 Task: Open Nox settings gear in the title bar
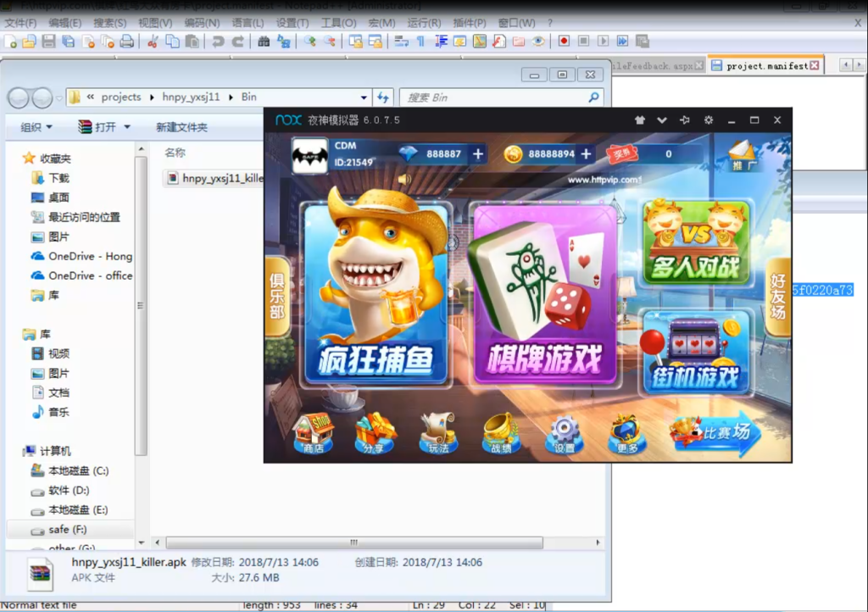coord(709,120)
